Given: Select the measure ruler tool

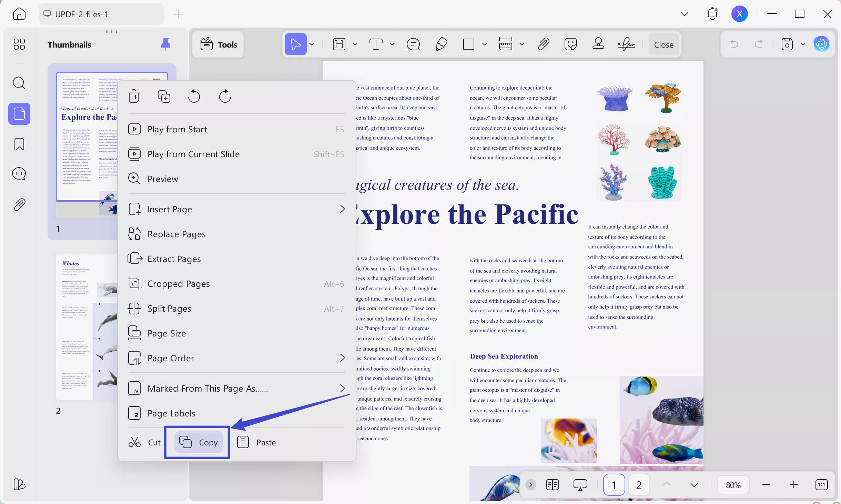Looking at the screenshot, I should click(x=506, y=44).
